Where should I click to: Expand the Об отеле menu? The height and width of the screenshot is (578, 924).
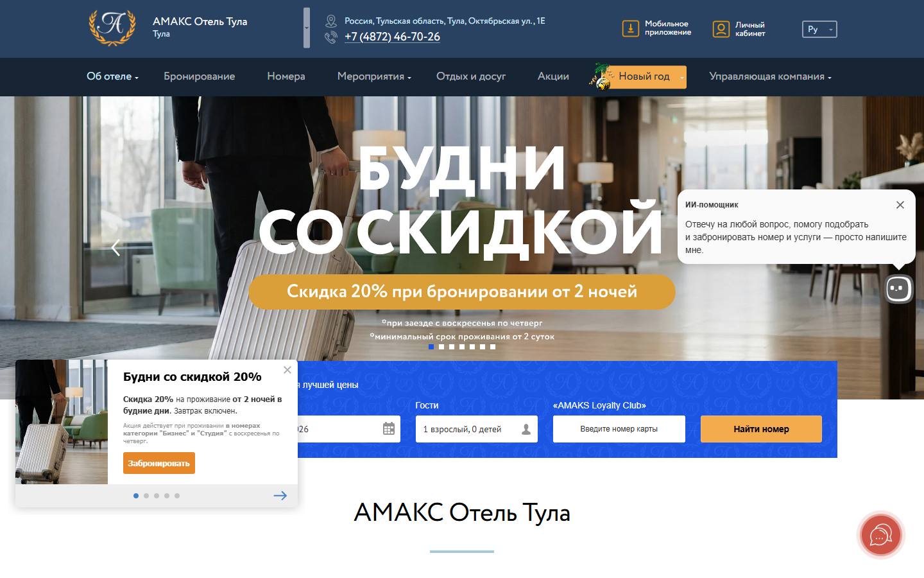click(x=113, y=76)
